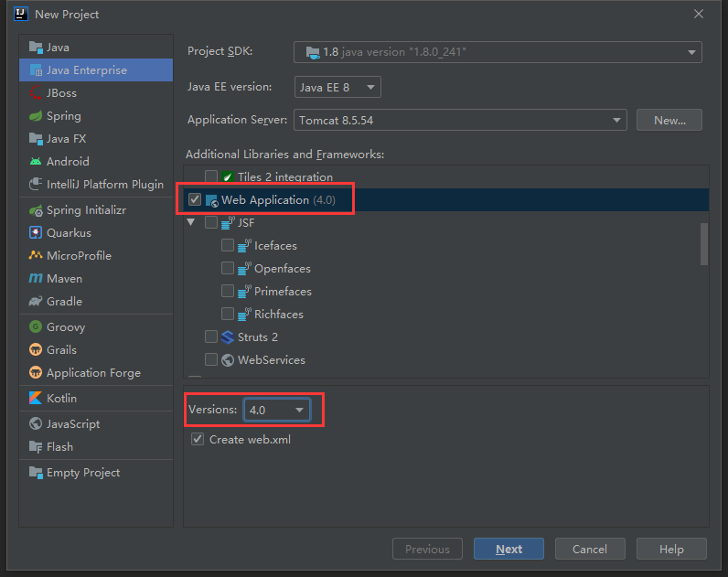The width and height of the screenshot is (728, 577).
Task: Click the IntelliJ Platform Plugin icon
Action: tap(36, 185)
